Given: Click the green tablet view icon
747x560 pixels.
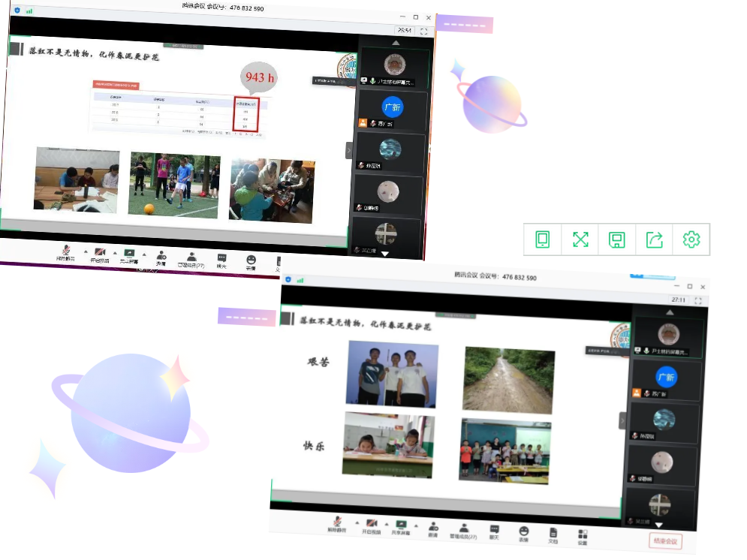Looking at the screenshot, I should point(542,239).
